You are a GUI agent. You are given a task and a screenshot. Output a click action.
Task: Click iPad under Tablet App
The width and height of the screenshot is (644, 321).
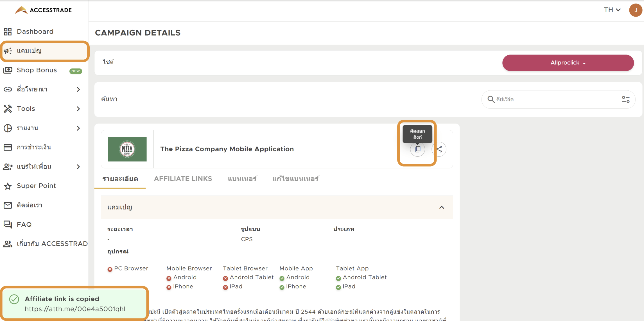(346, 287)
